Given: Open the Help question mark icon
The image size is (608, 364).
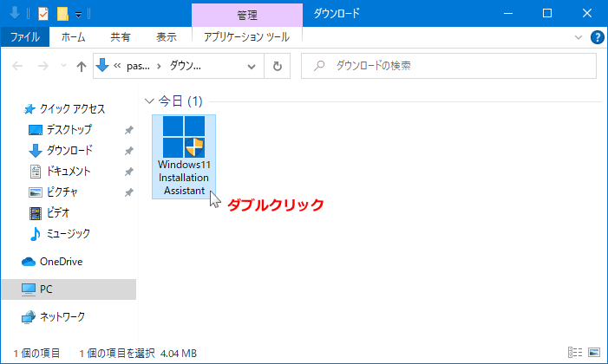Looking at the screenshot, I should point(597,37).
